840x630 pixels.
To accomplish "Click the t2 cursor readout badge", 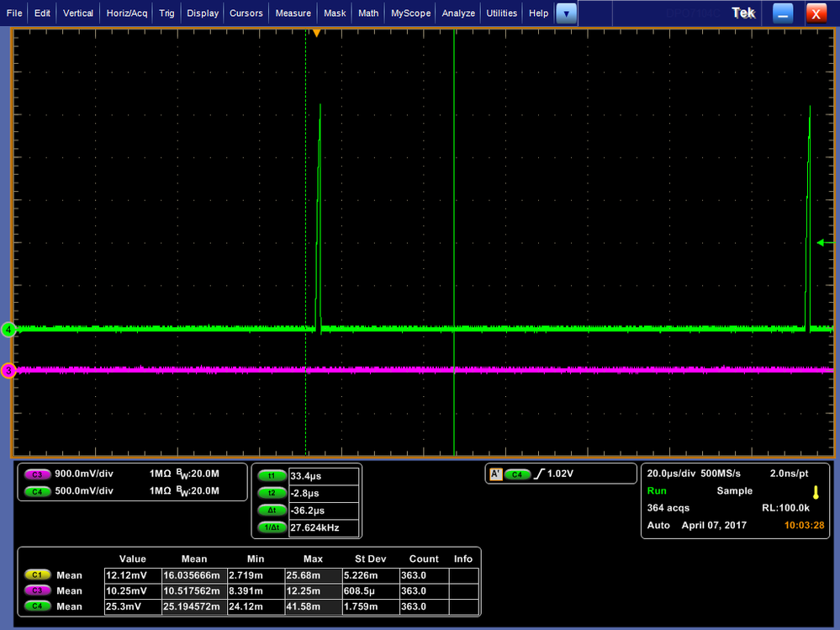I will (272, 493).
